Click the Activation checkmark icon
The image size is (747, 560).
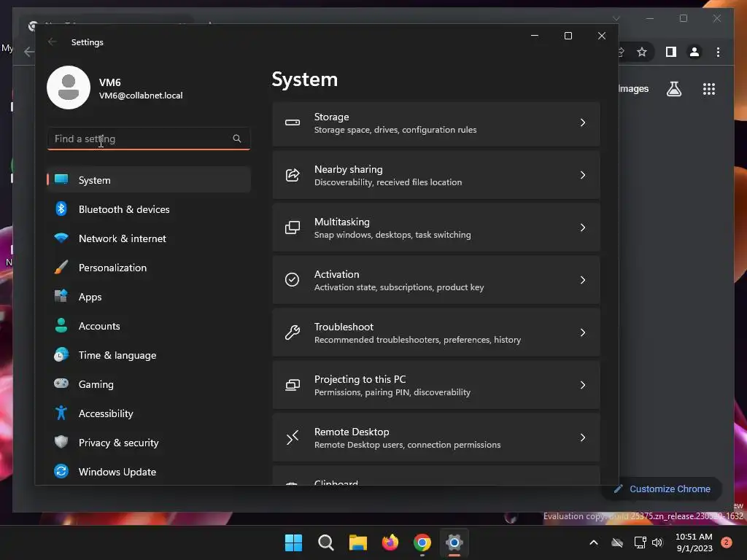(292, 279)
